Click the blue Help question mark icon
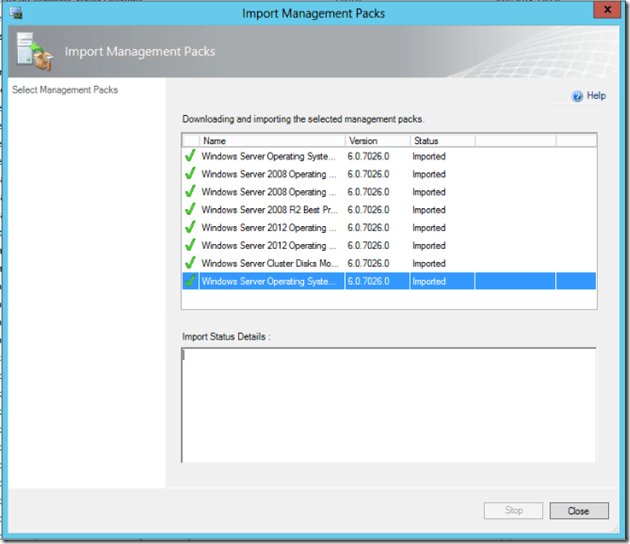 (x=577, y=96)
